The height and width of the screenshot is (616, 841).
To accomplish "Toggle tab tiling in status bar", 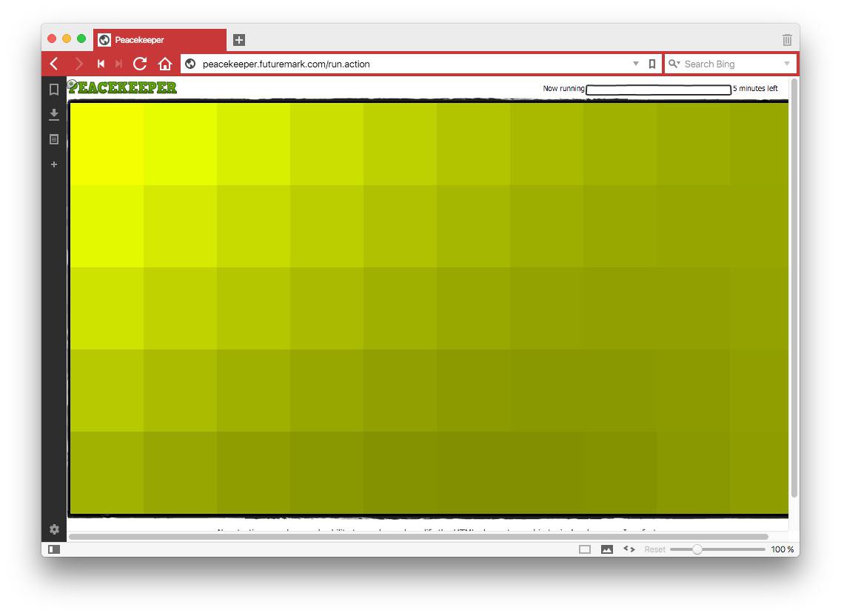I will tap(585, 549).
